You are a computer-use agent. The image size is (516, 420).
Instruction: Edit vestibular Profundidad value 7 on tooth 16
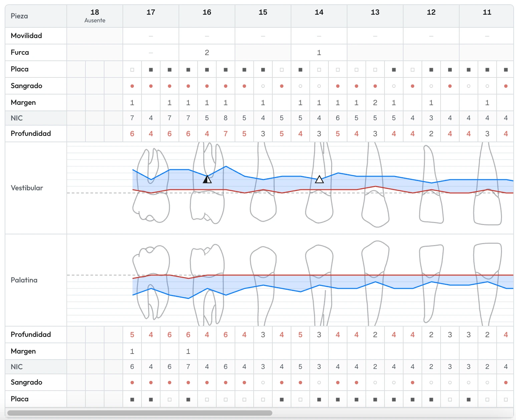pyautogui.click(x=226, y=134)
